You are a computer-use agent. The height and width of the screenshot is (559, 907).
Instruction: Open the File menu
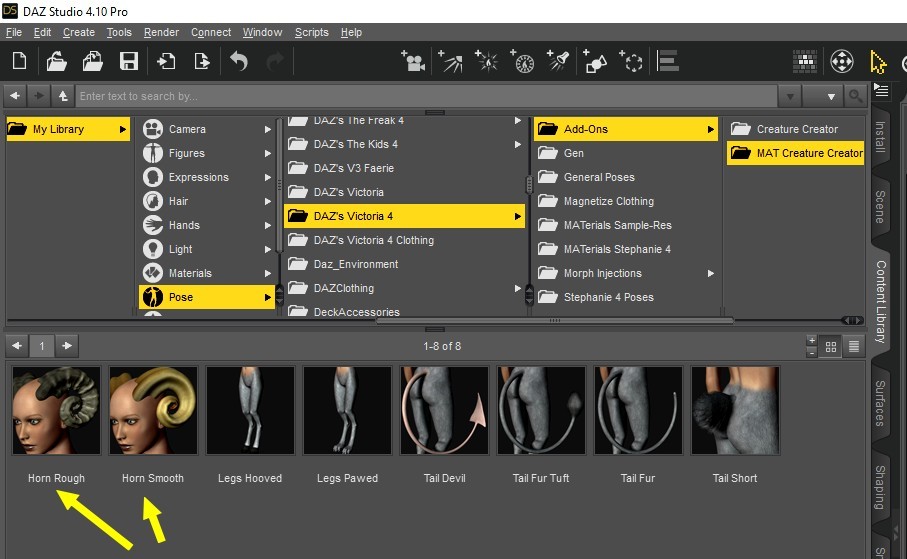(x=14, y=32)
